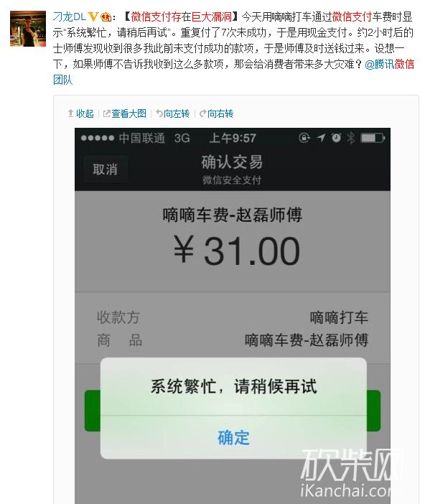Viewport: 425px width, 504px height.
Task: Click the 刀龙DL username link
Action: [x=70, y=17]
